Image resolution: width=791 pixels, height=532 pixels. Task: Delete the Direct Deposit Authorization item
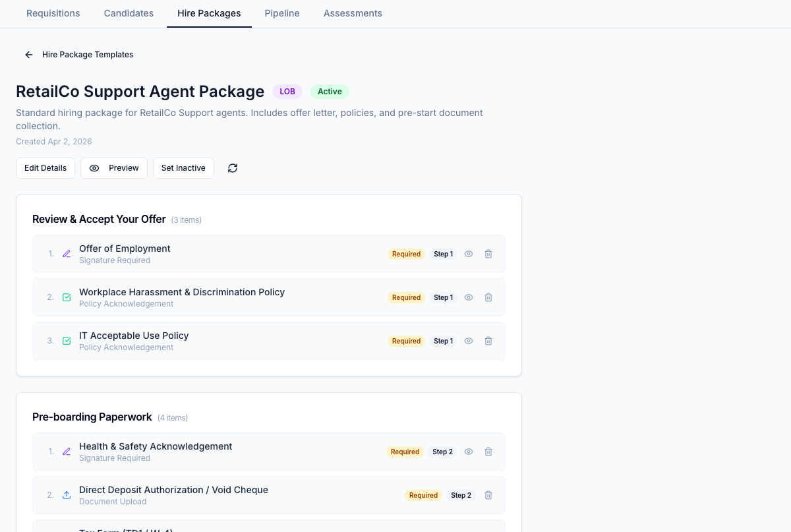click(488, 495)
